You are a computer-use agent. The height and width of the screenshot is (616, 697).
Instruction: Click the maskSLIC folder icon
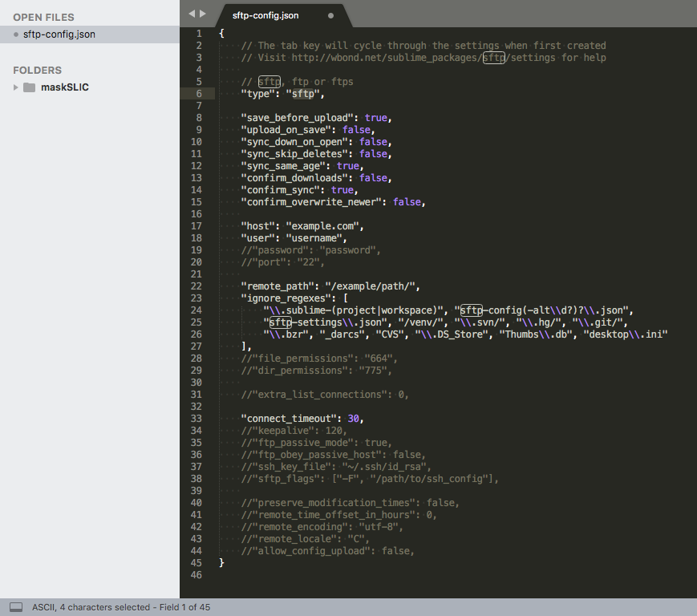coord(29,87)
